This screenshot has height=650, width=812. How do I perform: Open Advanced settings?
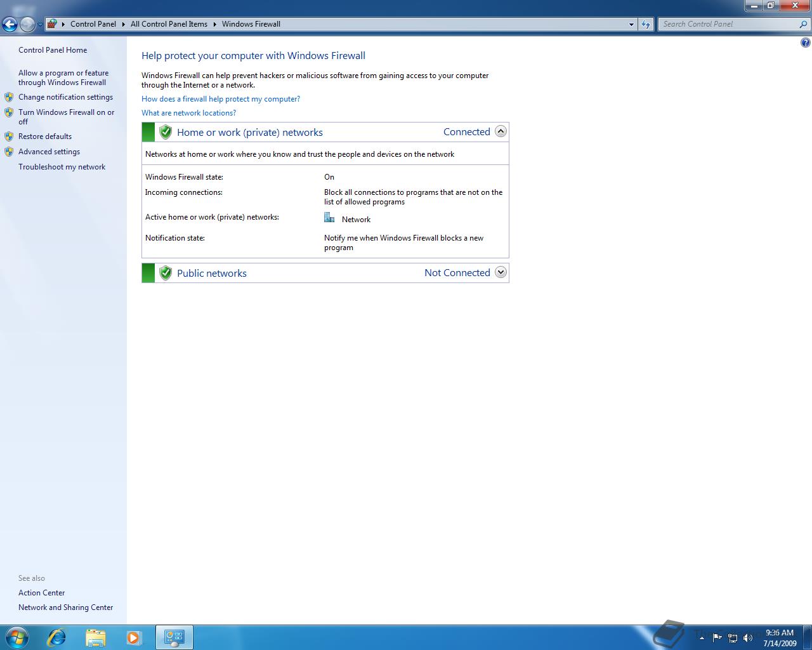pos(49,152)
